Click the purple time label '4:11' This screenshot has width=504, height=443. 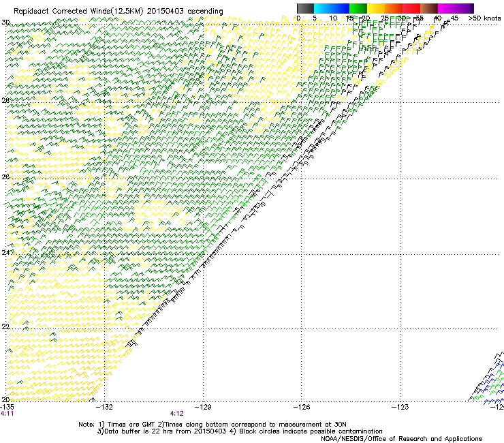tap(7, 414)
